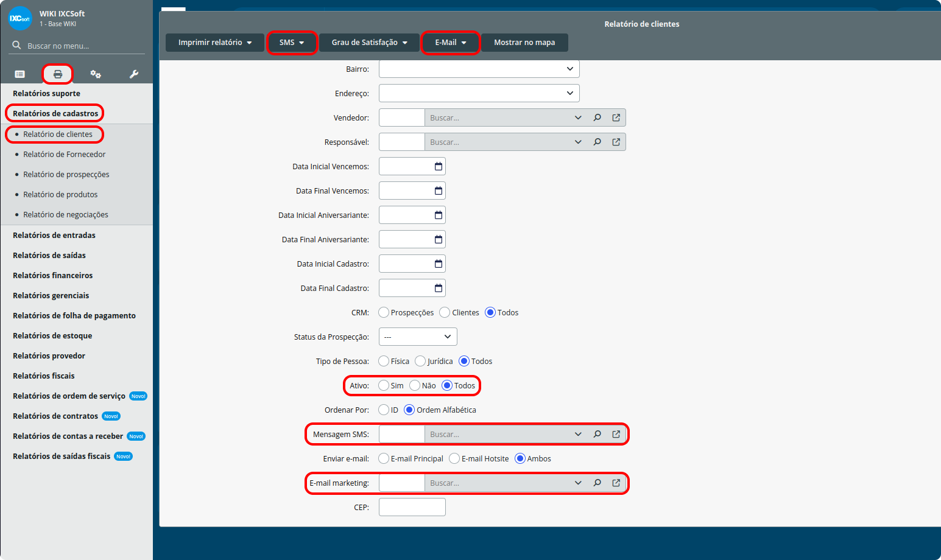Click the E-mail marketing ID input field
Screen dimensions: 941x560
click(x=402, y=483)
